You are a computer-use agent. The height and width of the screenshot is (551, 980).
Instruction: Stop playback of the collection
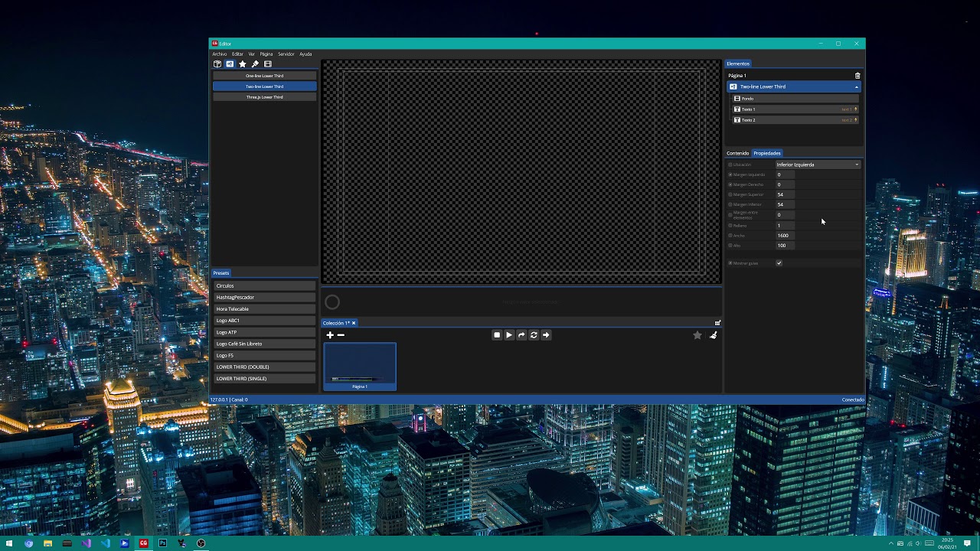pyautogui.click(x=497, y=335)
